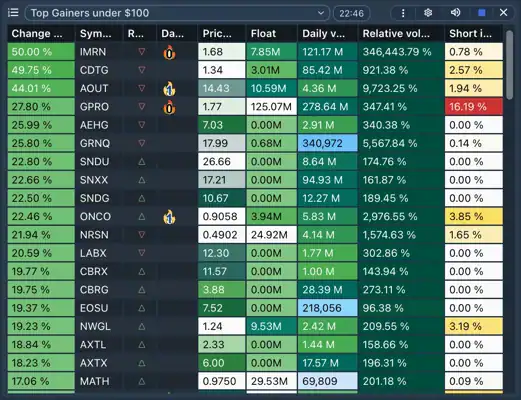Click the 218,056 daily volume cell
This screenshot has width=521, height=400.
click(328, 308)
